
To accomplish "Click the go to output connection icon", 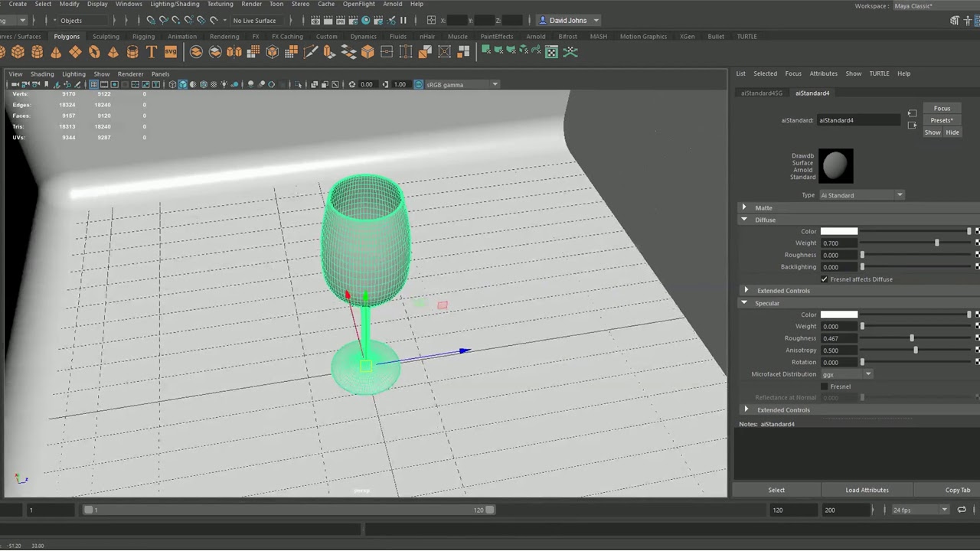I will (912, 125).
